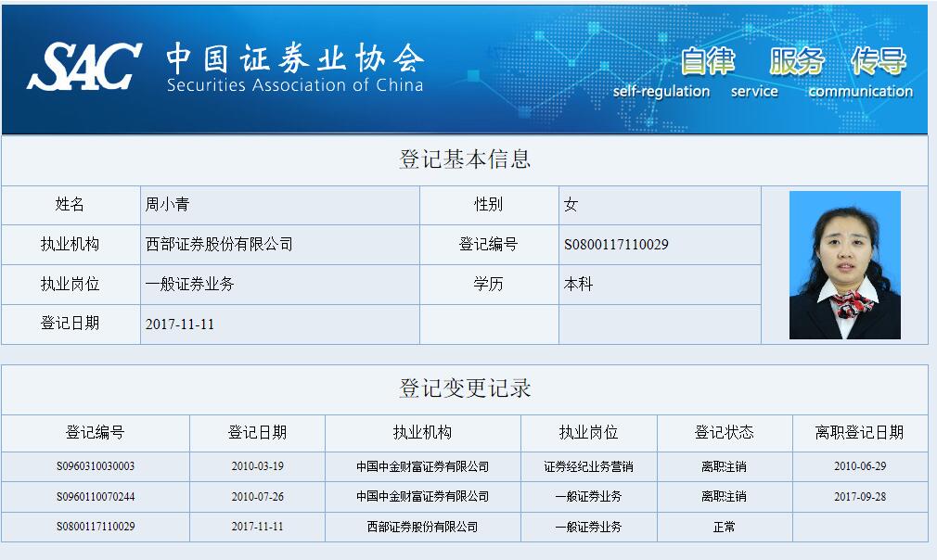Select record number S0960110070244
This screenshot has height=560, width=937.
tap(96, 497)
